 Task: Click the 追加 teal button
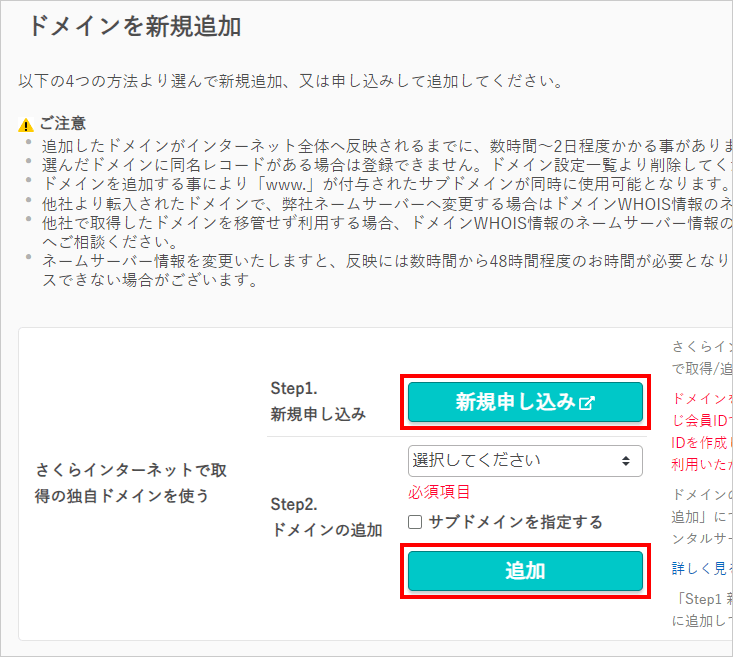525,571
